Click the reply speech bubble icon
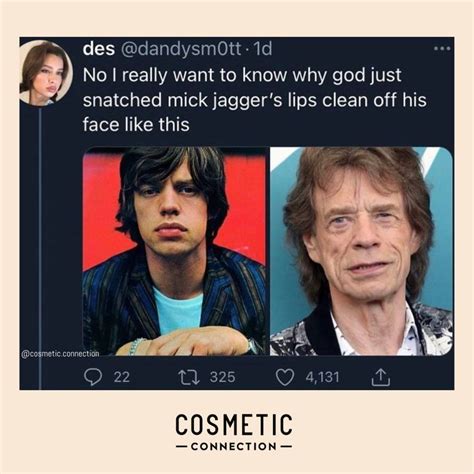 click(92, 377)
